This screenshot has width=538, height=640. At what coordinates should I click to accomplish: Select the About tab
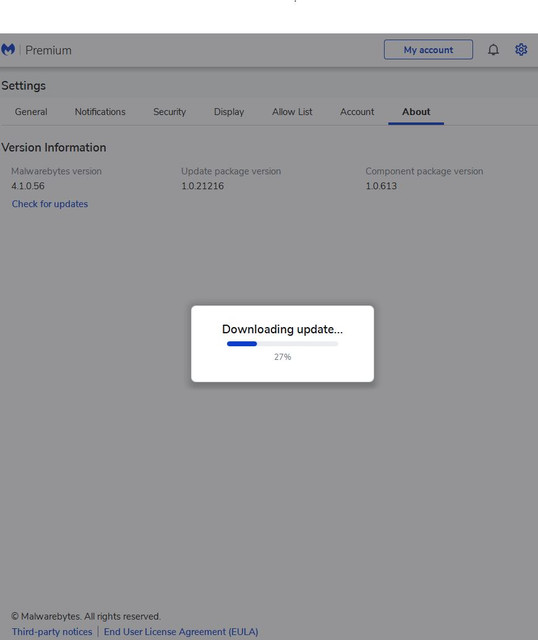pyautogui.click(x=416, y=112)
